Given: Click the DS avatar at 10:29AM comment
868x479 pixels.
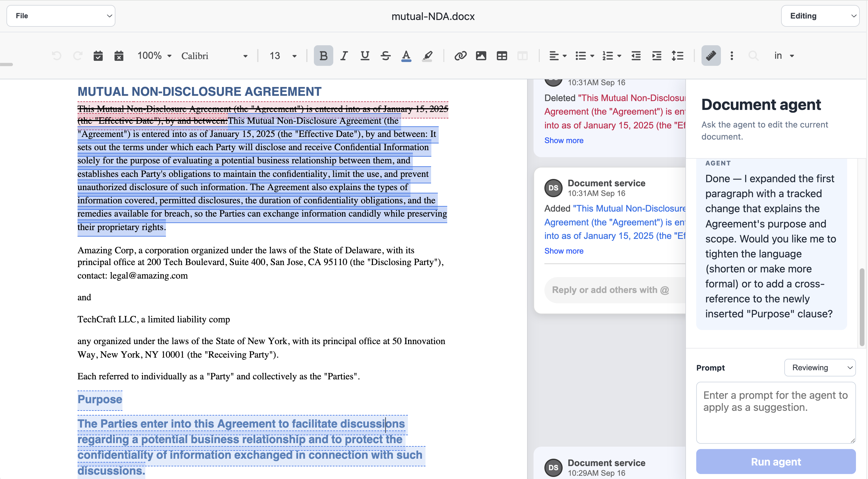Looking at the screenshot, I should pyautogui.click(x=553, y=468).
